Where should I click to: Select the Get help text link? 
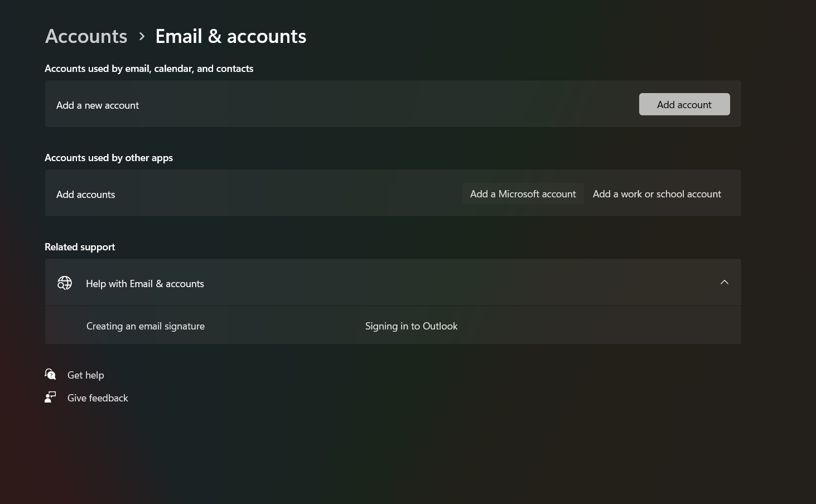85,375
